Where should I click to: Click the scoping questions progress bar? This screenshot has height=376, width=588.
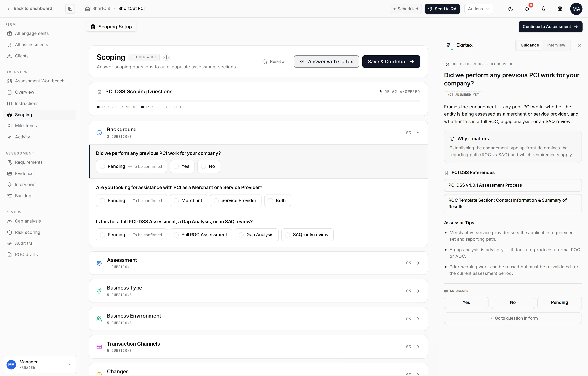pos(258,101)
